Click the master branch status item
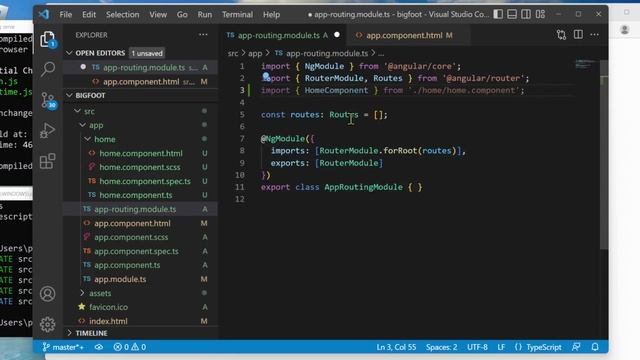This screenshot has width=640, height=360. (63, 347)
